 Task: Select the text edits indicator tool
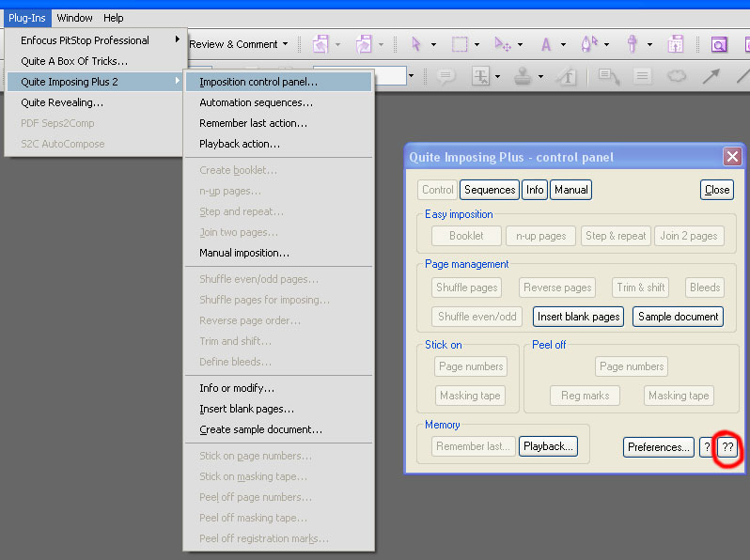tap(480, 76)
